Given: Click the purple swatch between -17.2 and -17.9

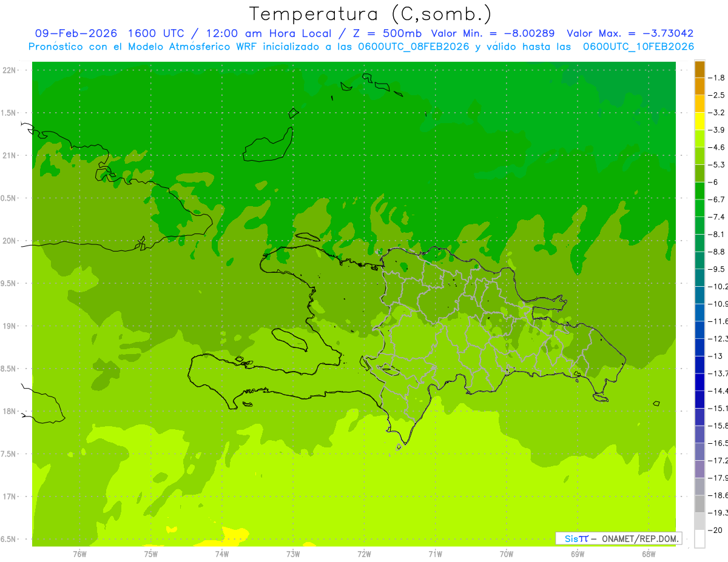Looking at the screenshot, I should 699,469.
